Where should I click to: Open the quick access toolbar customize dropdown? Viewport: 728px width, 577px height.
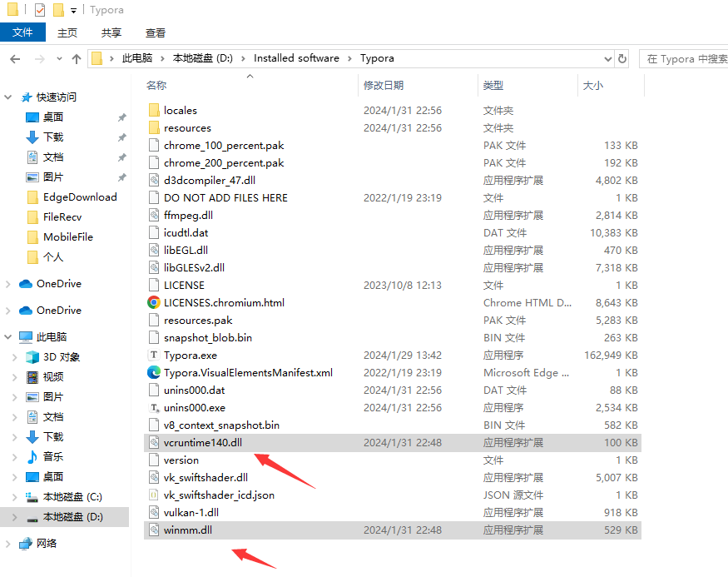click(x=73, y=10)
